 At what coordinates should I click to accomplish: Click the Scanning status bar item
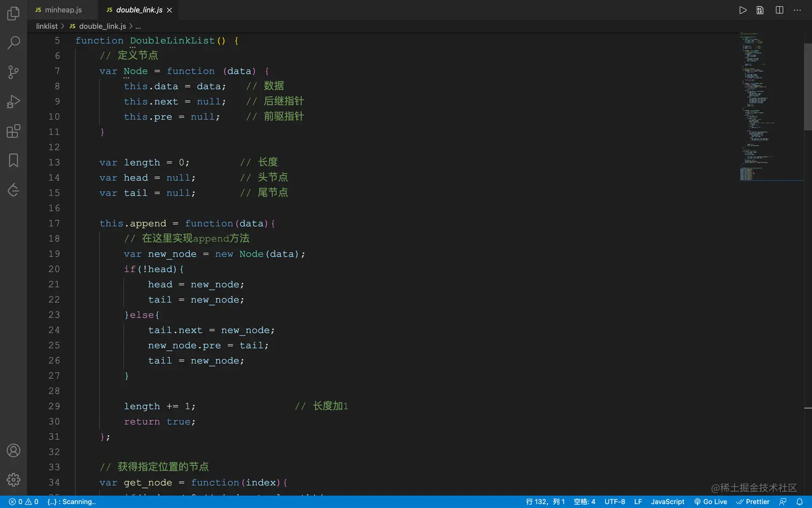(x=71, y=502)
